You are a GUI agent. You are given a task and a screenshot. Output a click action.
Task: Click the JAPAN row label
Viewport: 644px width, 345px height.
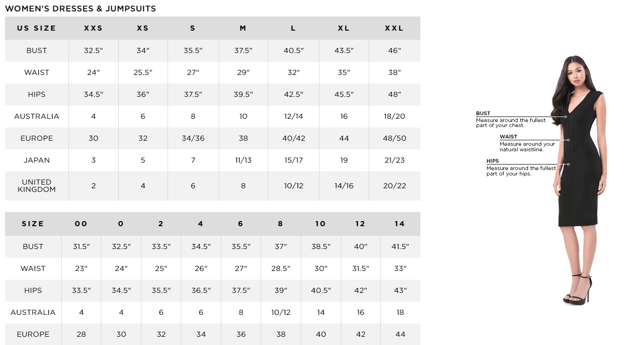pyautogui.click(x=37, y=160)
